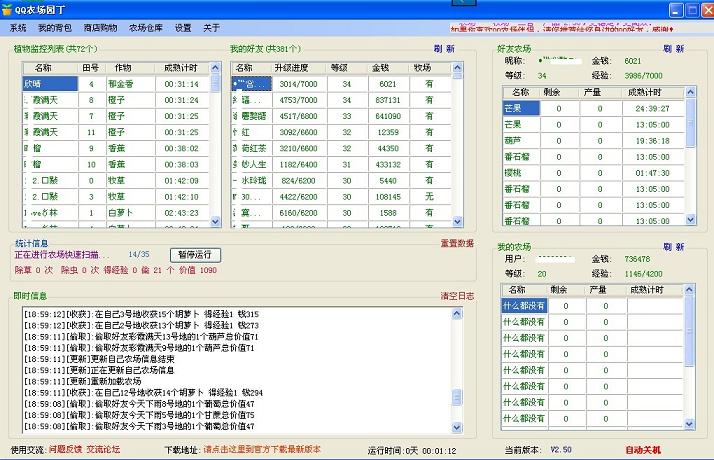Screen dimensions: 714x460
Task: Select friend 菊红茶 row
Action: pyautogui.click(x=342, y=148)
